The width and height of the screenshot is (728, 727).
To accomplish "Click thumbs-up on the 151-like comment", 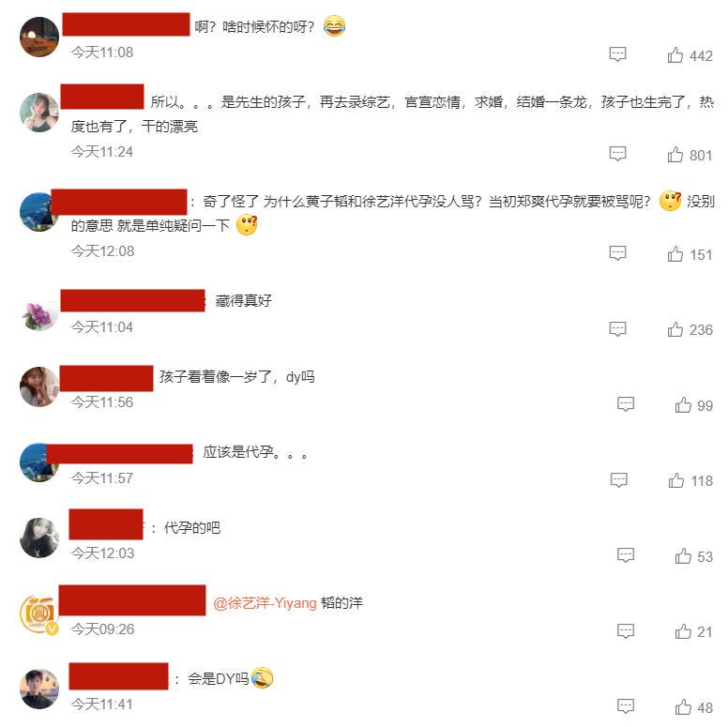I will coord(675,254).
